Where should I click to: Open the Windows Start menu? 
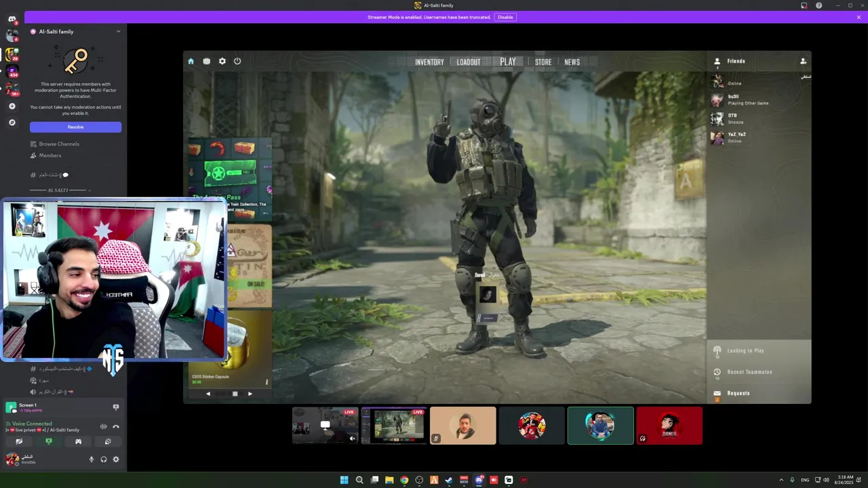click(344, 480)
